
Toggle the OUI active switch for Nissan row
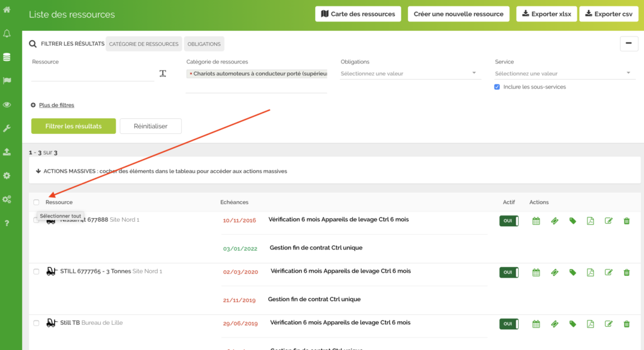click(x=508, y=221)
